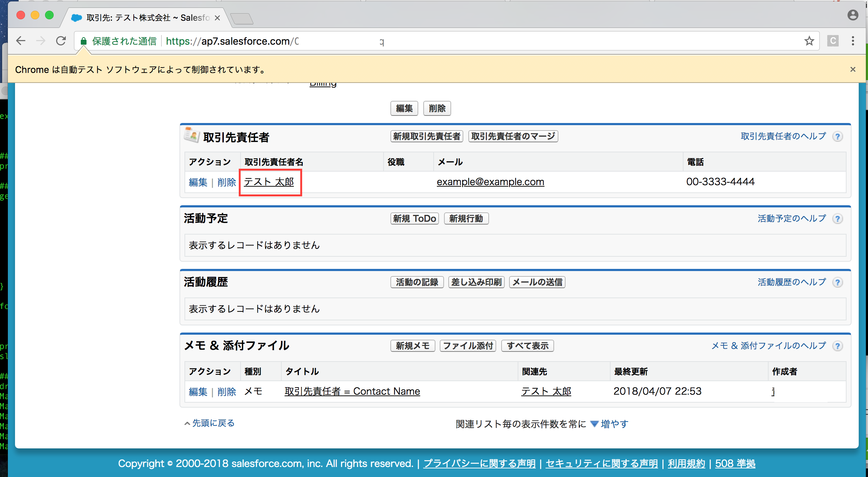868x477 pixels.
Task: Open Chrome three-dot menu
Action: pos(853,41)
